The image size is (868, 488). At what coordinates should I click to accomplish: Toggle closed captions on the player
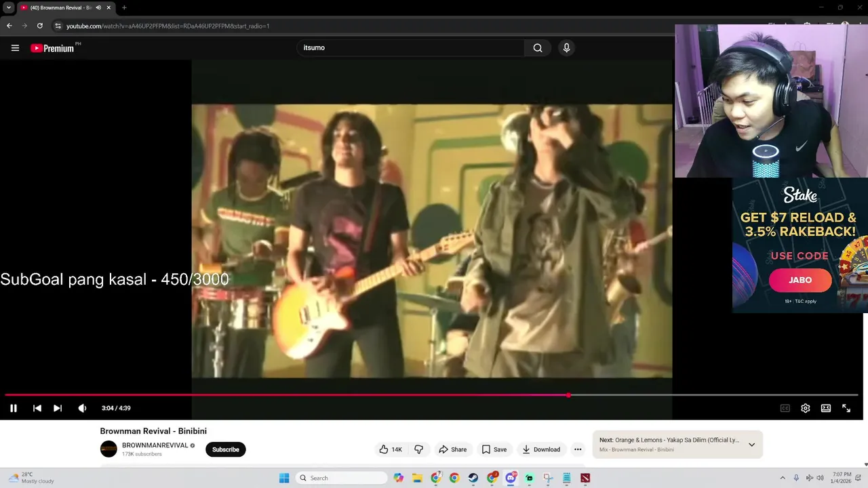click(x=785, y=408)
